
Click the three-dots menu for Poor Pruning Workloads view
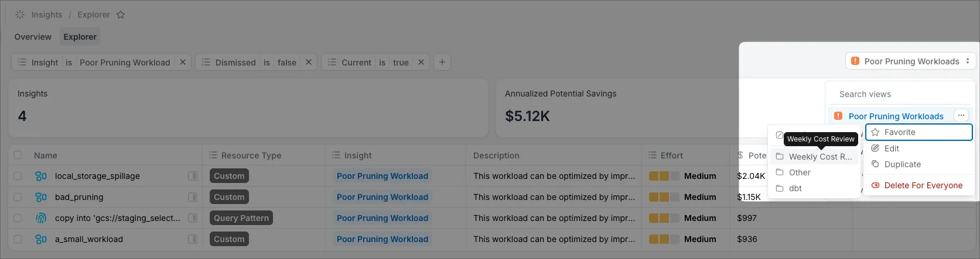(961, 116)
